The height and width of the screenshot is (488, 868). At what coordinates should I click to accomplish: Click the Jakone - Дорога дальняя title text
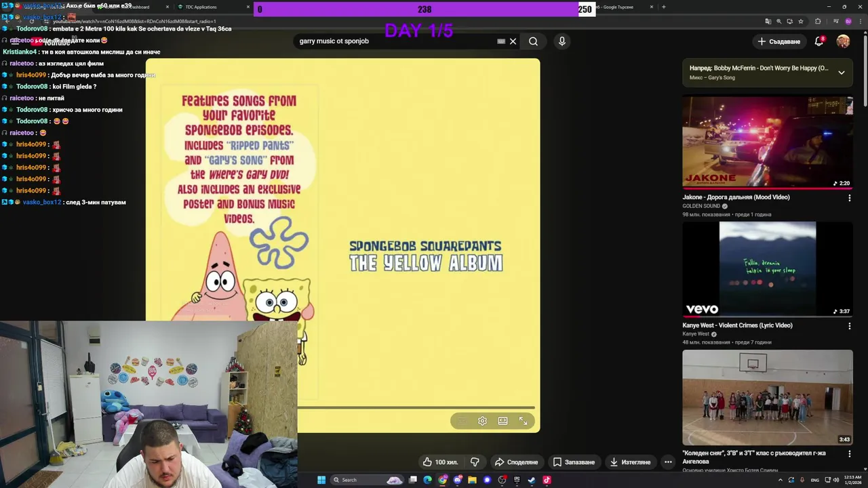coord(736,197)
